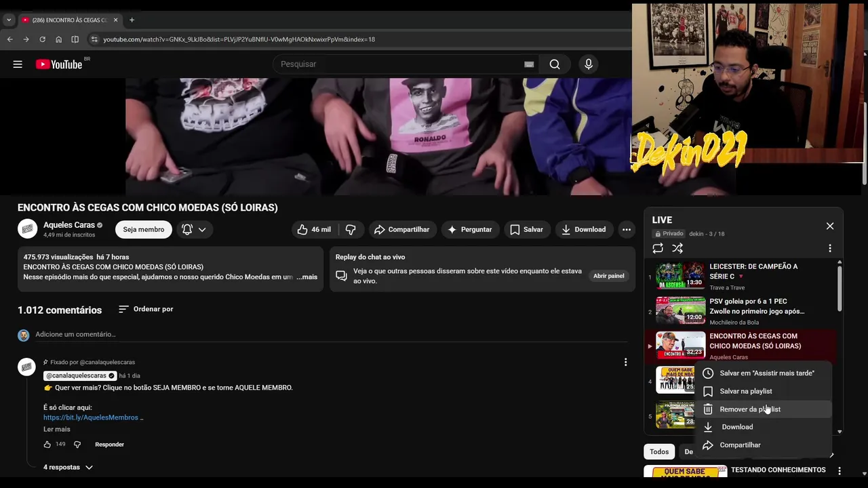Expand the description with ...mais
The image size is (868, 488).
tap(307, 277)
